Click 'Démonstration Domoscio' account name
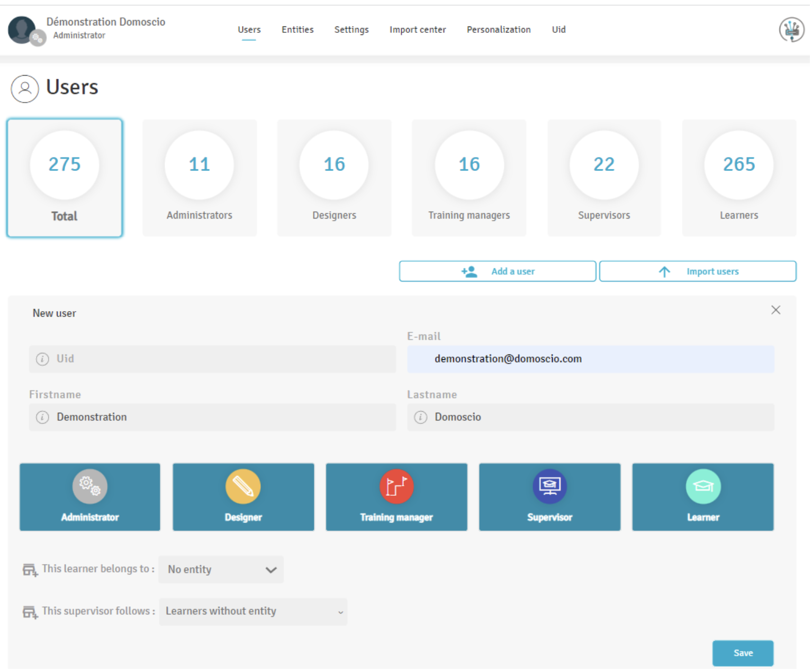Viewport: 812px width, 672px height. coord(106,22)
